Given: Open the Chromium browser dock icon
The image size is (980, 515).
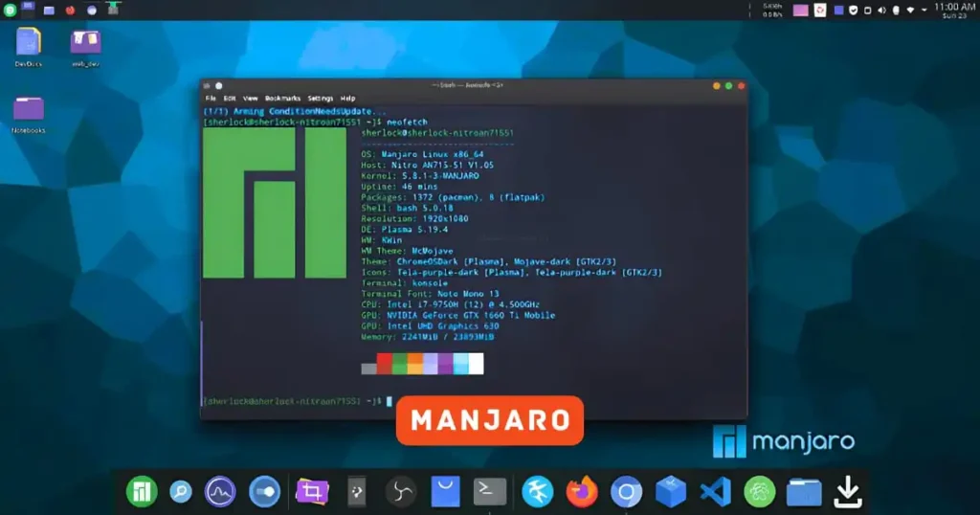Looking at the screenshot, I should [x=627, y=492].
